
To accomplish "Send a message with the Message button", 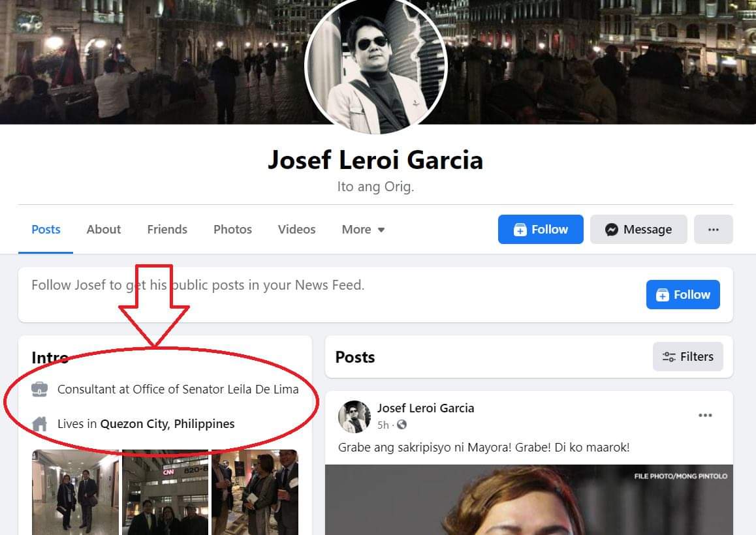I will [638, 230].
